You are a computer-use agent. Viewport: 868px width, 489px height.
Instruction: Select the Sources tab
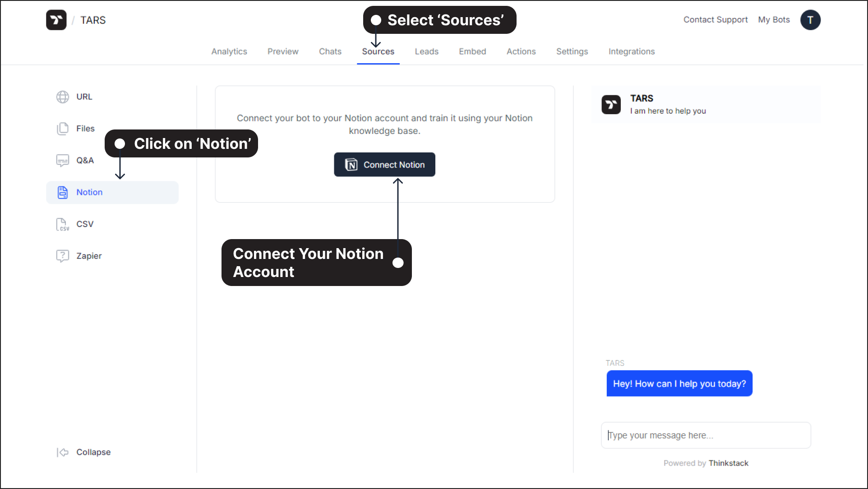(379, 51)
